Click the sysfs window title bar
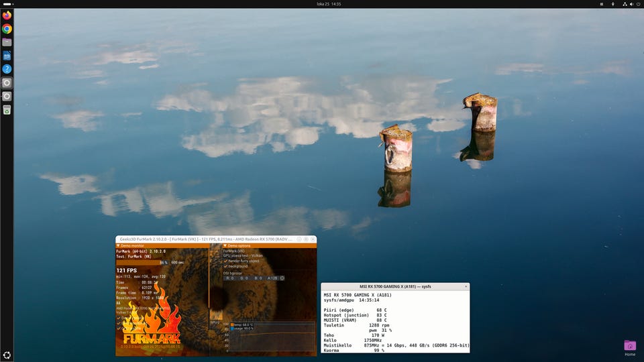This screenshot has width=644, height=362. pyautogui.click(x=395, y=286)
